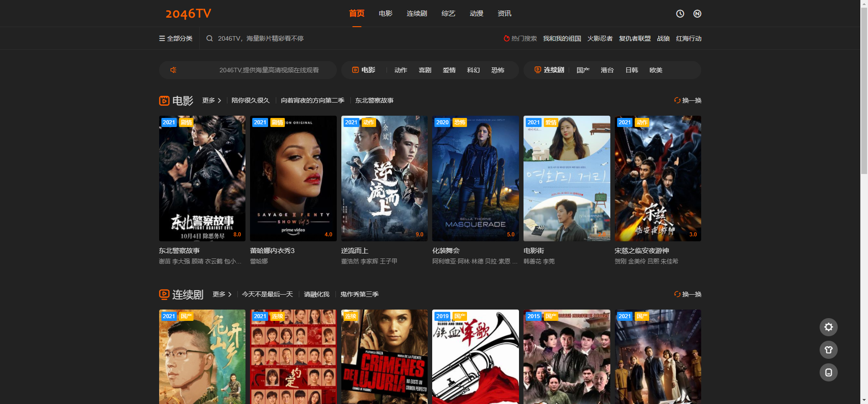Open the 资讯 navigation tab

[505, 14]
